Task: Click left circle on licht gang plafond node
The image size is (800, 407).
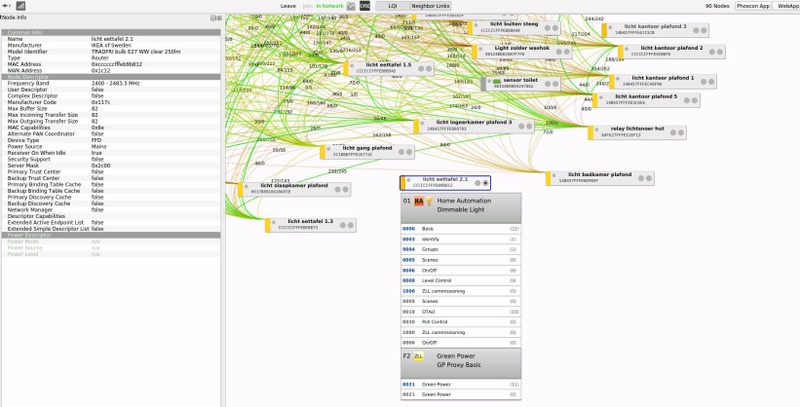Action: (x=402, y=151)
